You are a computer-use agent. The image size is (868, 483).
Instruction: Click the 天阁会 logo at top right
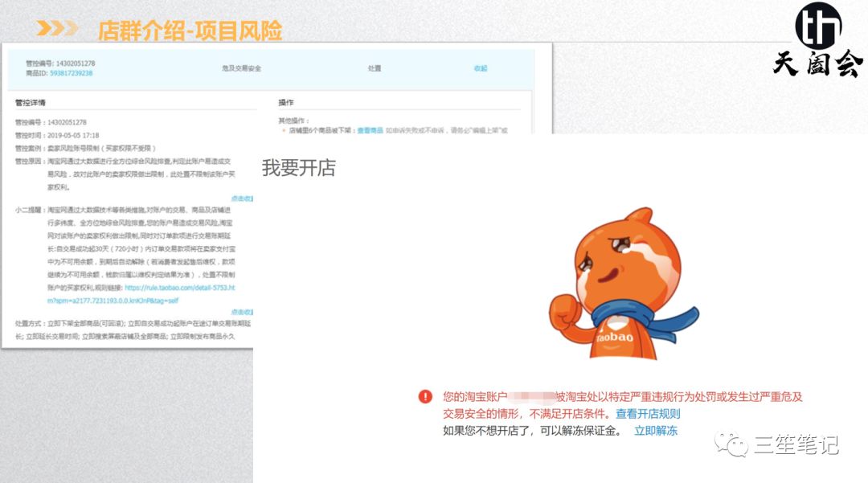point(817,40)
